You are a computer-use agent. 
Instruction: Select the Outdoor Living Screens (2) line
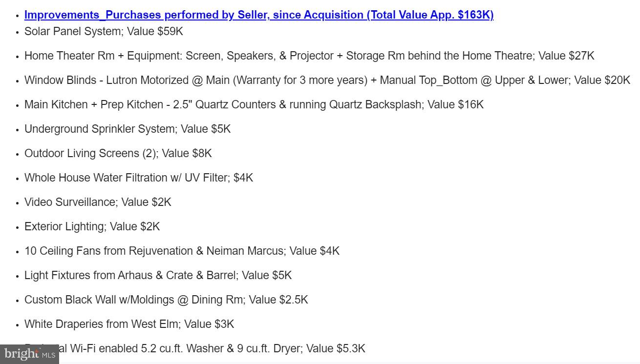click(x=118, y=153)
